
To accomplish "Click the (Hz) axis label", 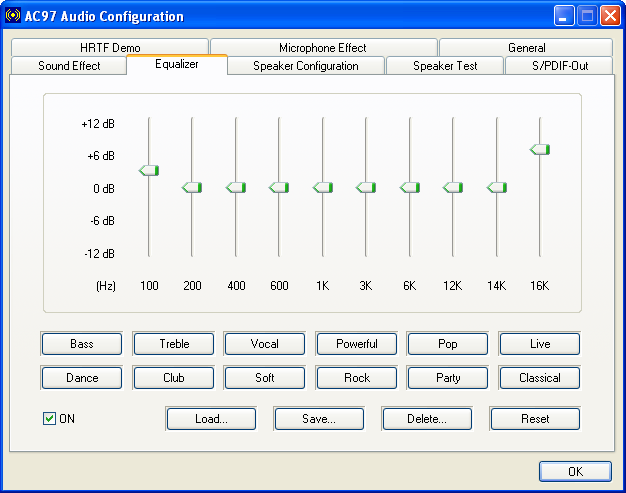I will point(106,286).
